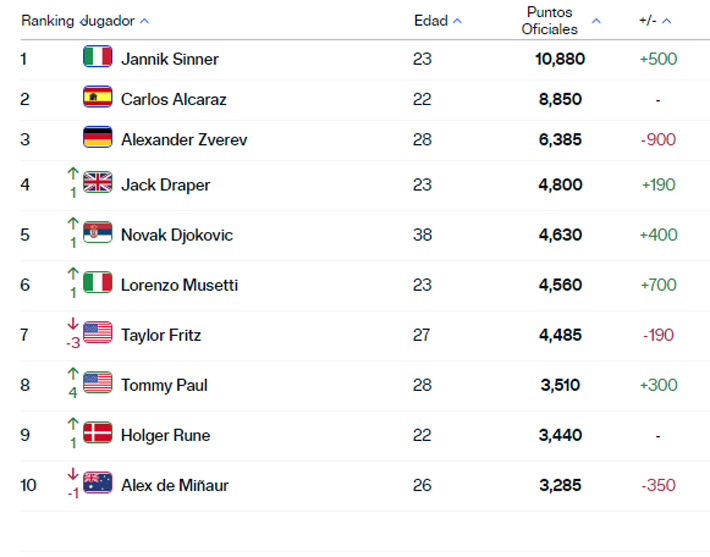Image resolution: width=710 pixels, height=557 pixels.
Task: Open Carlos Alcaraz's player profile
Action: (x=174, y=100)
